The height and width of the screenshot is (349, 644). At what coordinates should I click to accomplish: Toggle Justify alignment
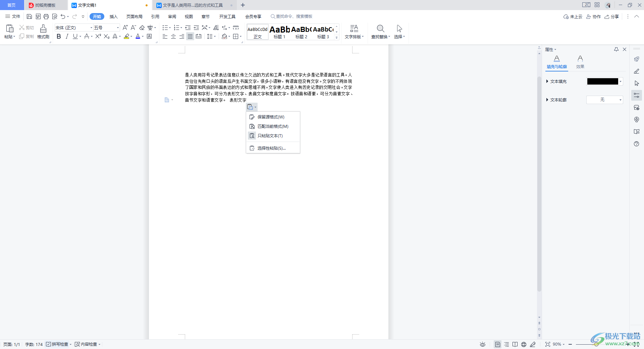pyautogui.click(x=190, y=36)
